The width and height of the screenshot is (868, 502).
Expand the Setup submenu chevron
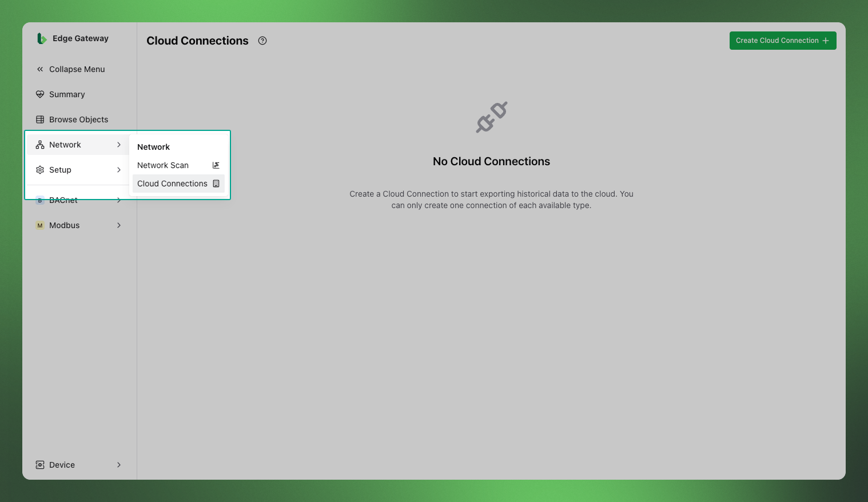pyautogui.click(x=119, y=170)
